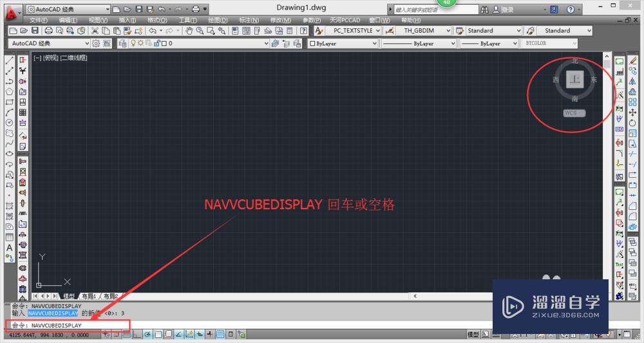Click the Dimension Style icon
The width and height of the screenshot is (644, 343).
pyautogui.click(x=390, y=30)
